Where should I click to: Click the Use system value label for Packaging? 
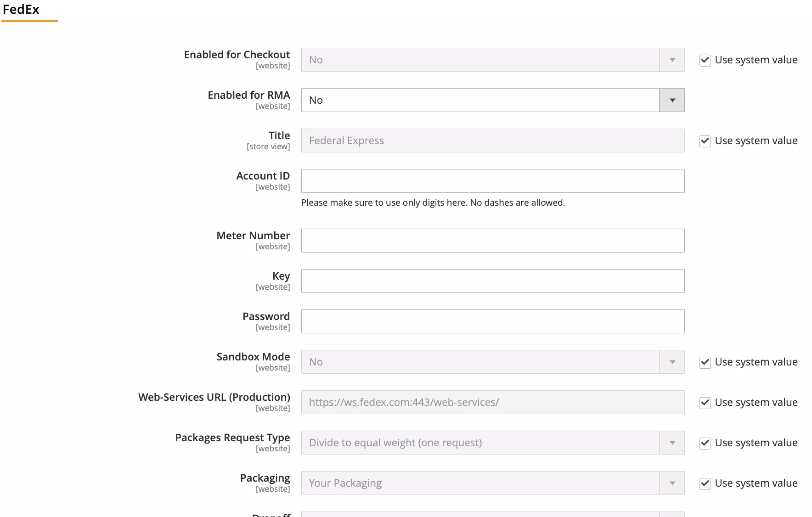pos(756,483)
